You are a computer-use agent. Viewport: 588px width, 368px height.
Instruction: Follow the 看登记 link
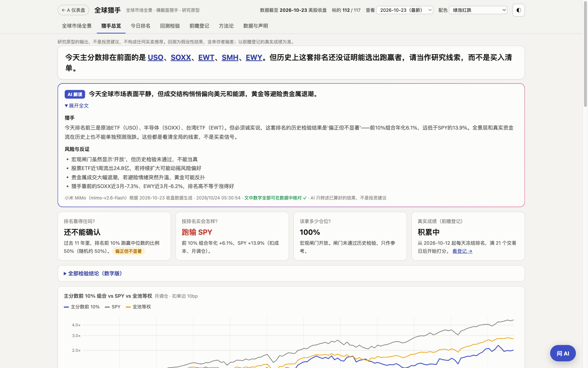tap(462, 251)
